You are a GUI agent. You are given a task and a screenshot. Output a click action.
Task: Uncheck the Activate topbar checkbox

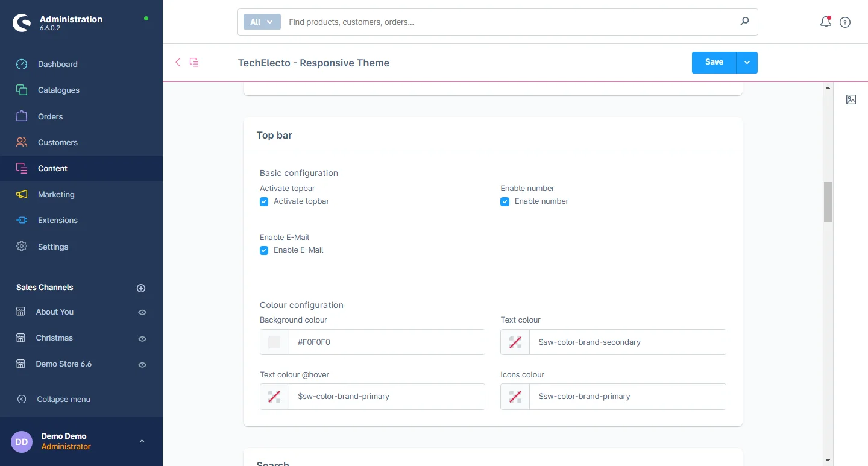click(x=264, y=201)
